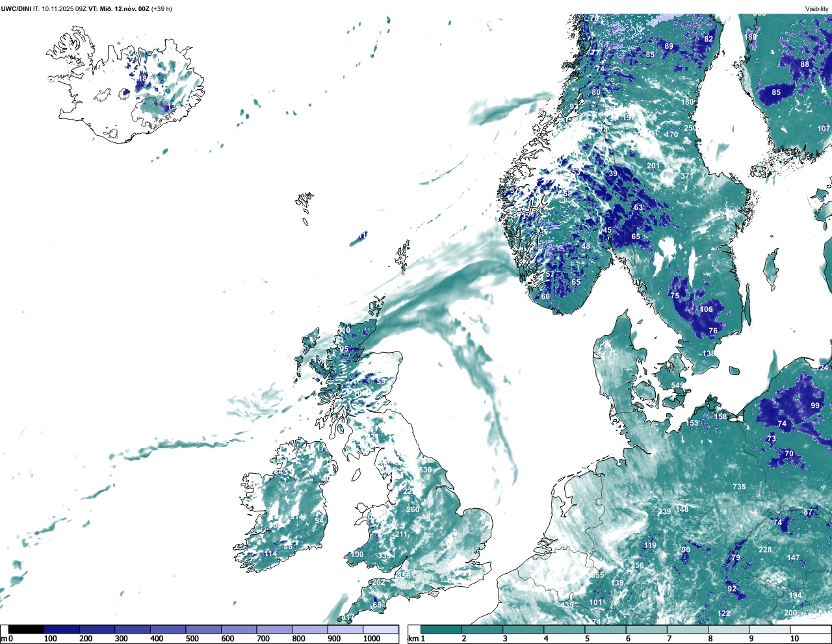832x644 pixels.
Task: Select the pale 9–10 km legend swatch
Action: [770, 629]
